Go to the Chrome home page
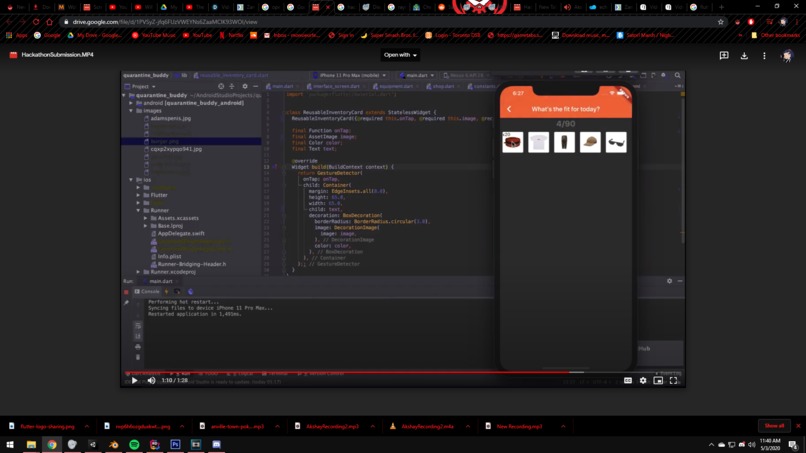 (x=49, y=22)
